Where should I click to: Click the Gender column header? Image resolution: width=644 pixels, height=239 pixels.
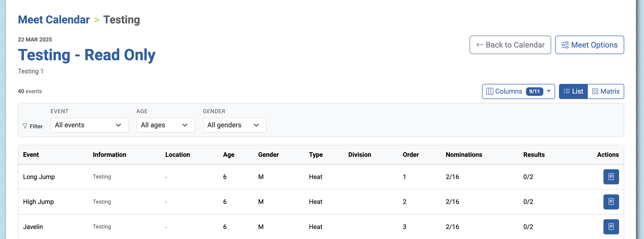pyautogui.click(x=268, y=155)
